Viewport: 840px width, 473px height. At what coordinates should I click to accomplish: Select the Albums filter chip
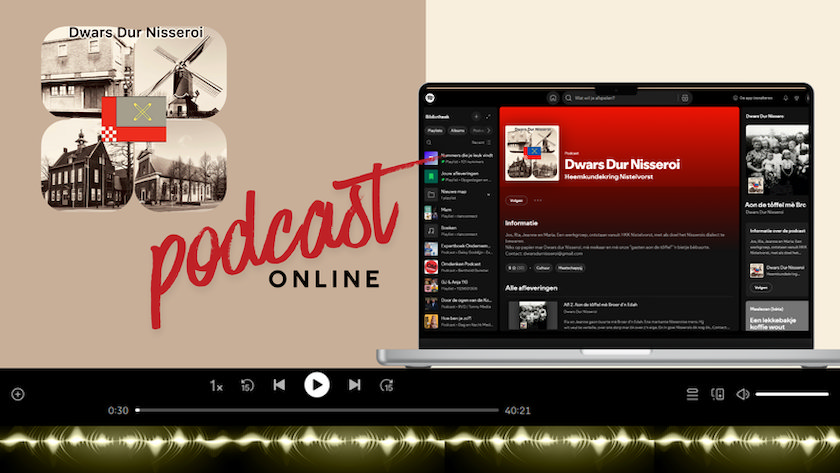click(x=458, y=130)
